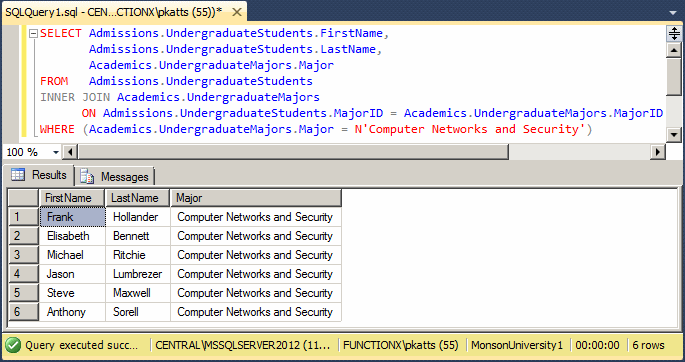Switch to the Results tab

point(39,175)
